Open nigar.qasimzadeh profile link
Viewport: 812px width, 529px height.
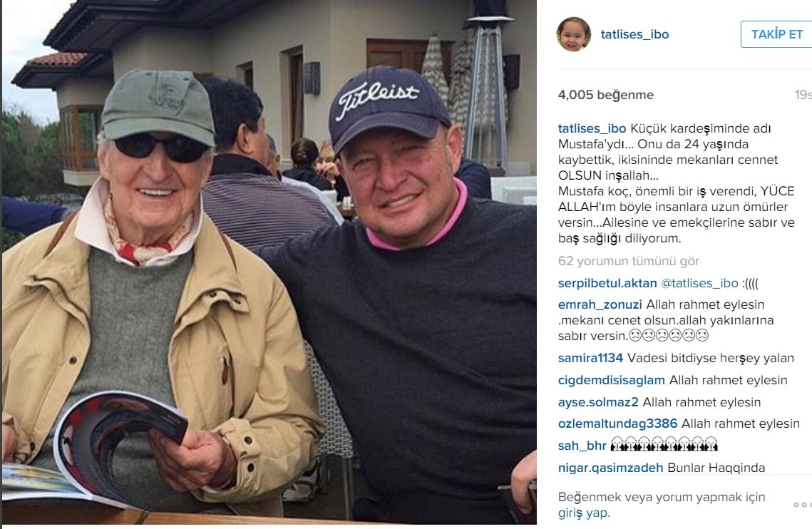610,468
